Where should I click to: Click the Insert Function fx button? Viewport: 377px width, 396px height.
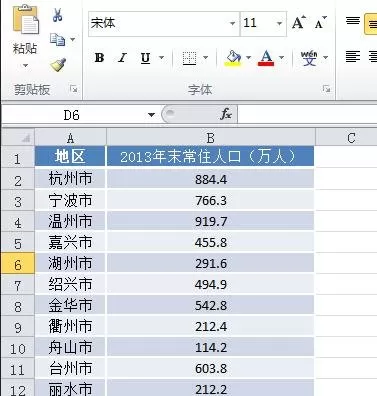tap(226, 115)
